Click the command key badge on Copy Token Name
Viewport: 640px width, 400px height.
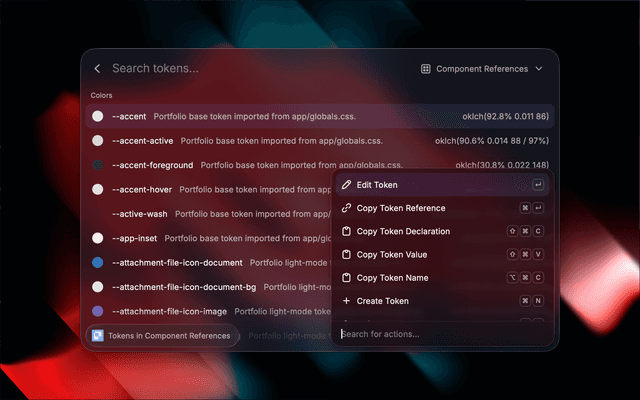525,278
